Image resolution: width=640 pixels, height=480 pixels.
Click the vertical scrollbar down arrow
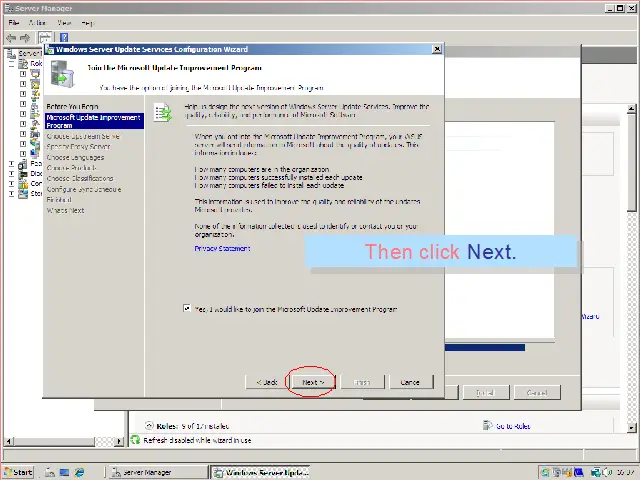(631, 428)
